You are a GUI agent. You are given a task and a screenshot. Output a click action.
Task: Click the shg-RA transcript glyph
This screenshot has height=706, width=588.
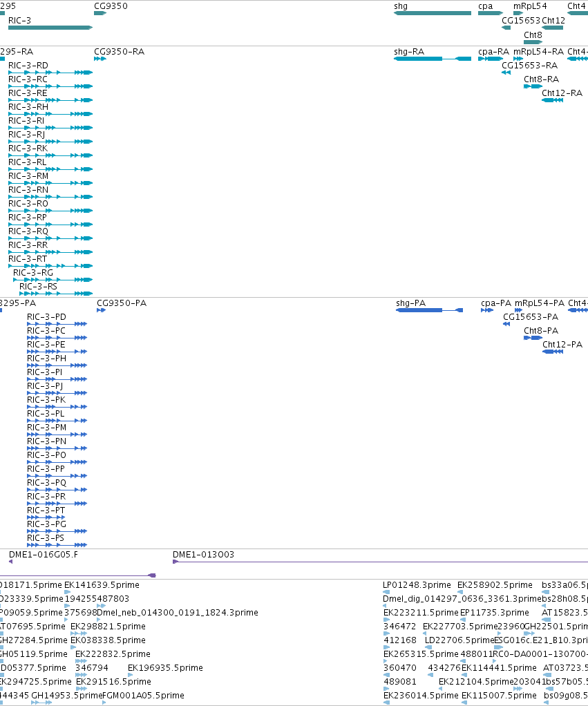[x=433, y=59]
